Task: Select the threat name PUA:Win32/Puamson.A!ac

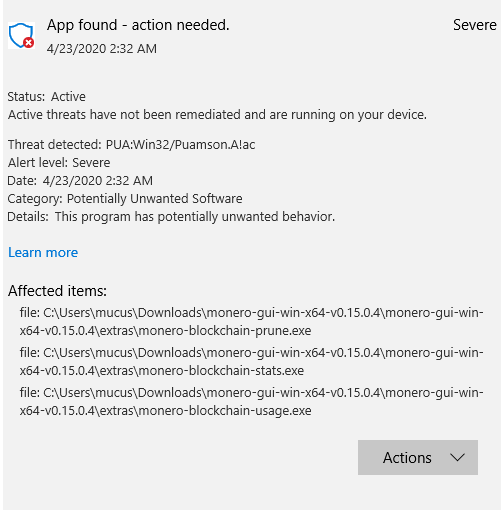Action: [180, 145]
